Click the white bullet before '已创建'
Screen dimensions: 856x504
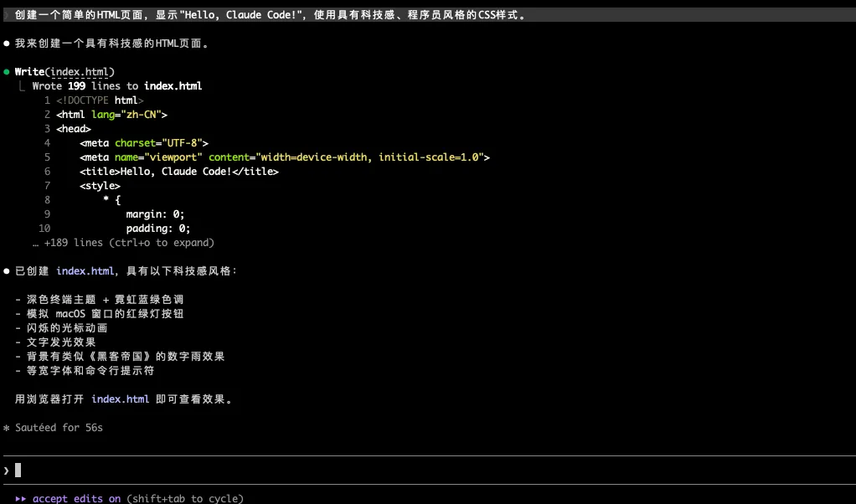pos(7,271)
